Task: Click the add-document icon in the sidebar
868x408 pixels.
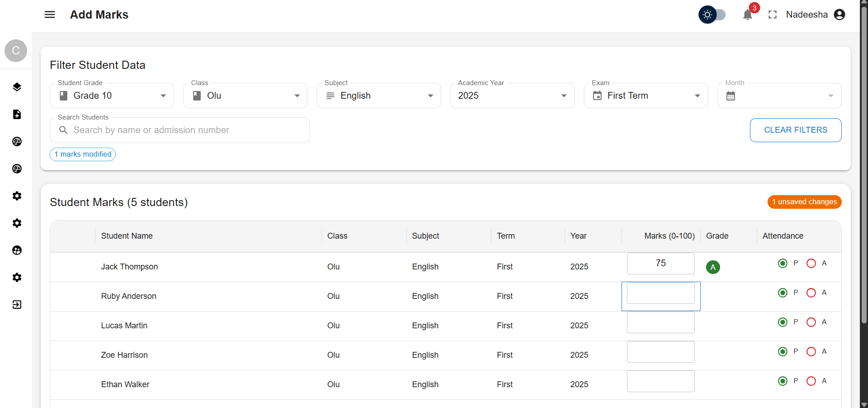Action: 17,114
